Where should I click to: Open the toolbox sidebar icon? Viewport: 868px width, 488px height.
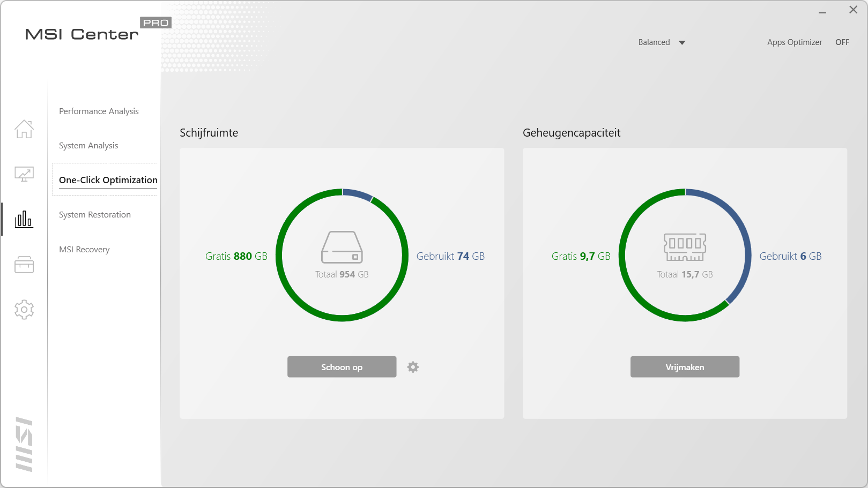click(x=24, y=265)
